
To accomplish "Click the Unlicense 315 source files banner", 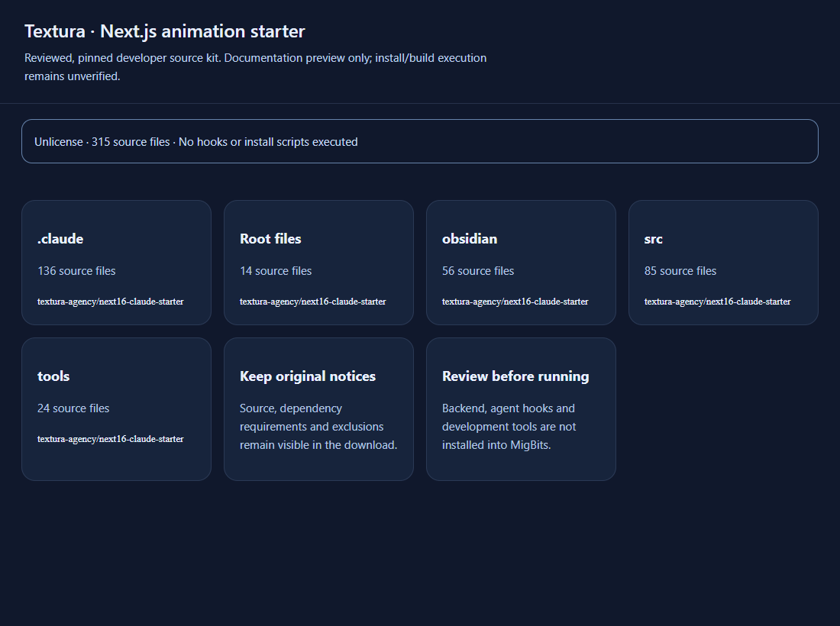I will pos(420,141).
